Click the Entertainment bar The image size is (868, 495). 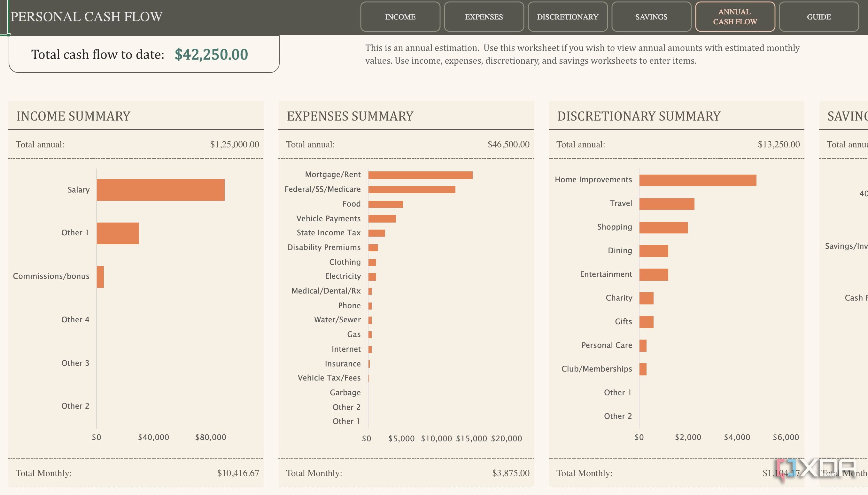point(654,275)
